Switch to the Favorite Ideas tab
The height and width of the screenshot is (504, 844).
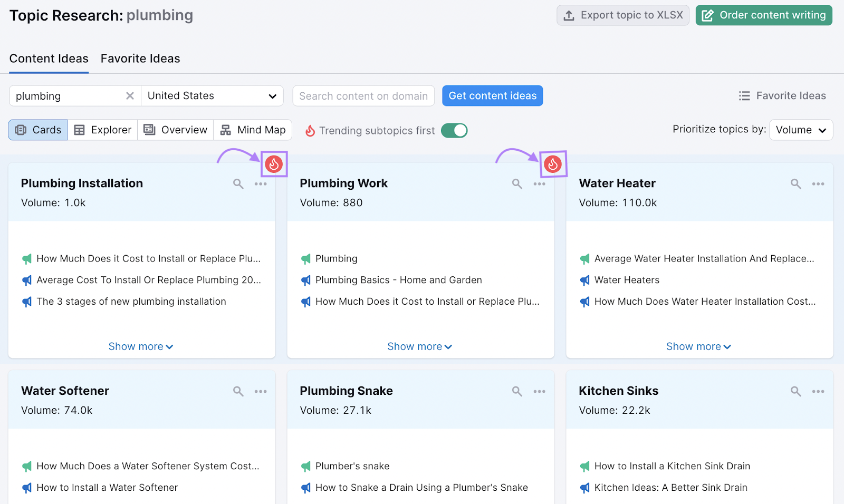coord(140,58)
